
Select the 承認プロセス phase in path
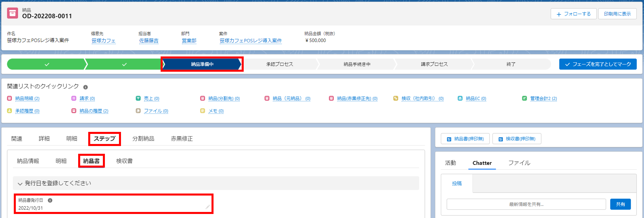[x=279, y=64]
